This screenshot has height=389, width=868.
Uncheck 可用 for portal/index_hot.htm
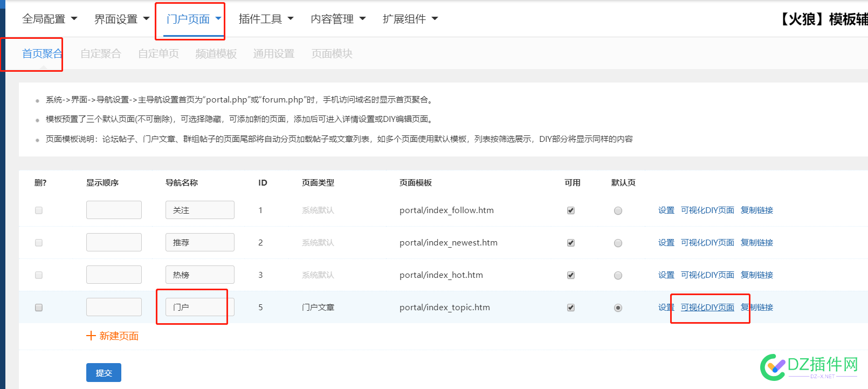[x=571, y=275]
